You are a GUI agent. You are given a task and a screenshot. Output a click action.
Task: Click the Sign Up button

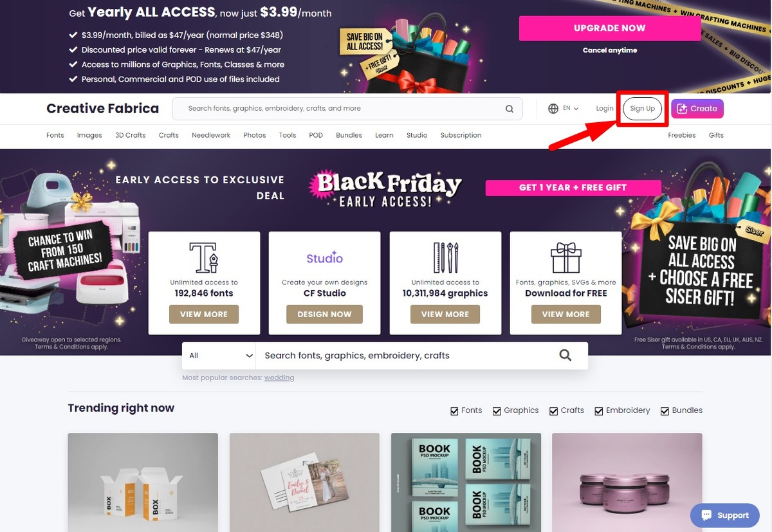(642, 109)
